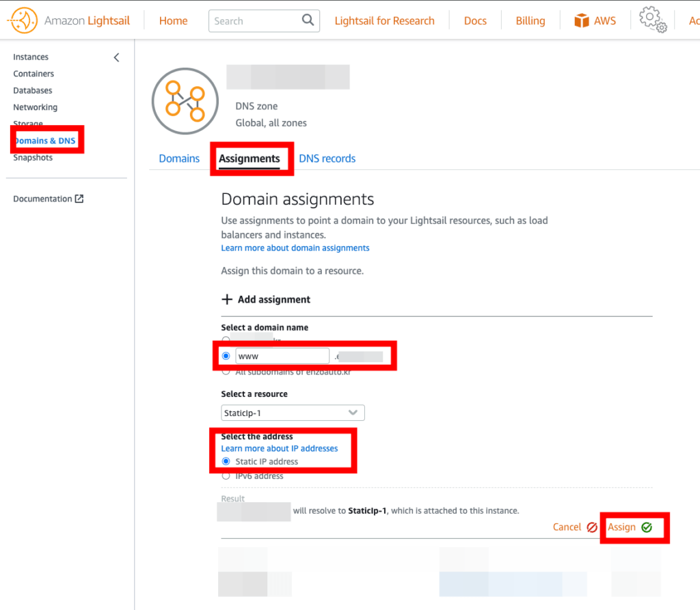Open the Home navigation item
The image size is (700, 610).
pyautogui.click(x=173, y=21)
